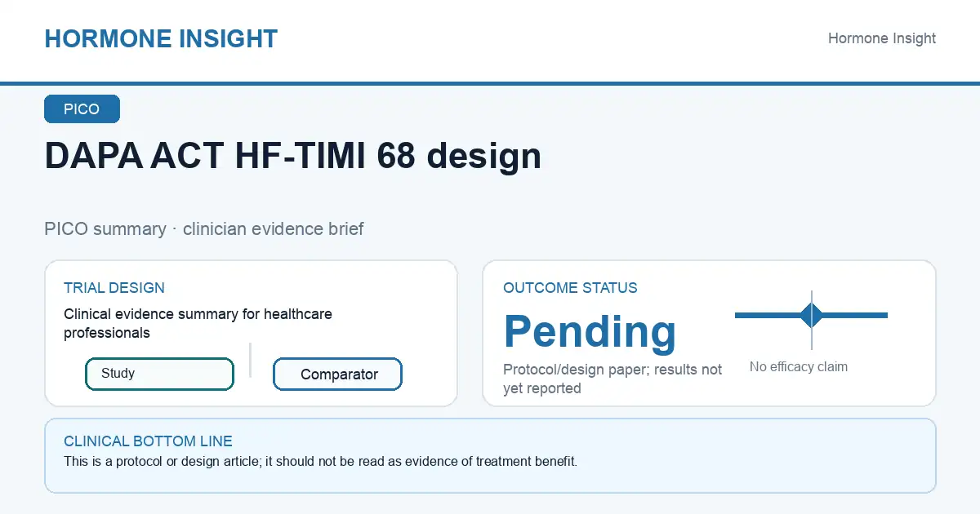This screenshot has width=980, height=514.
Task: Click the DAPA ACT HF-TIMI 68 design title
Action: pos(292,155)
